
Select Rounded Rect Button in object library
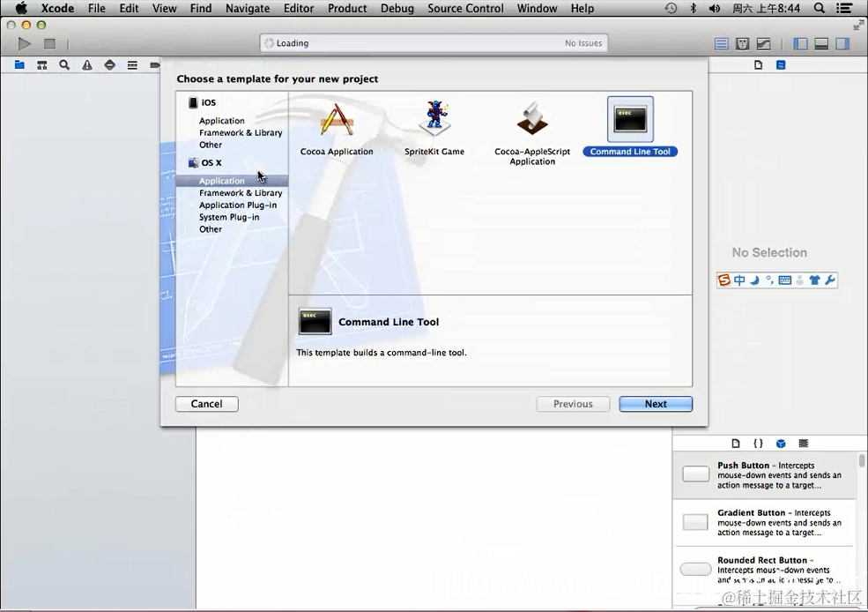pyautogui.click(x=765, y=570)
